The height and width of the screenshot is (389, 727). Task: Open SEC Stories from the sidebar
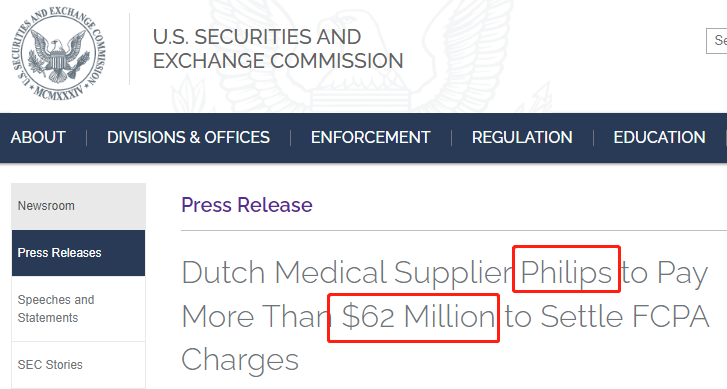point(78,365)
